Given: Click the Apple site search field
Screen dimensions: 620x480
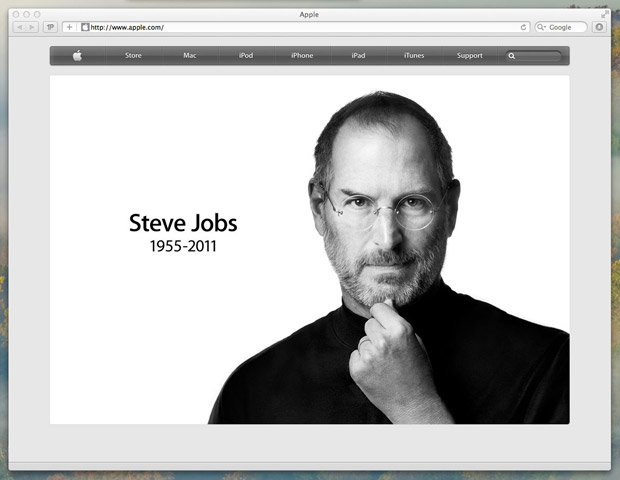Looking at the screenshot, I should coord(540,56).
